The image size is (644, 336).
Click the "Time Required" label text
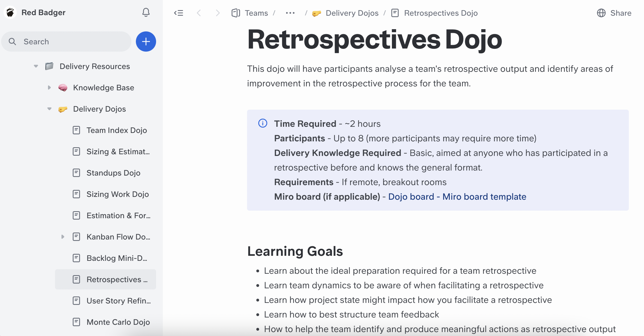coord(305,124)
